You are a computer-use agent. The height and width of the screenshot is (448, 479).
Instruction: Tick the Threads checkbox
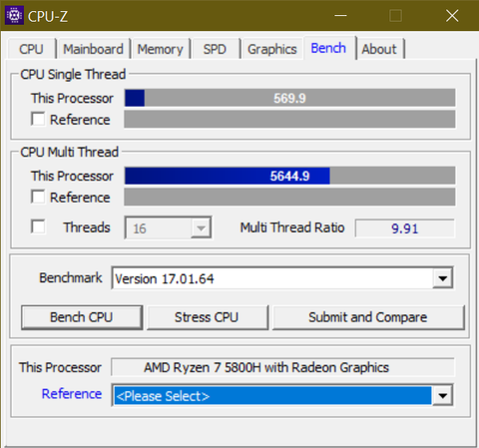(x=38, y=226)
